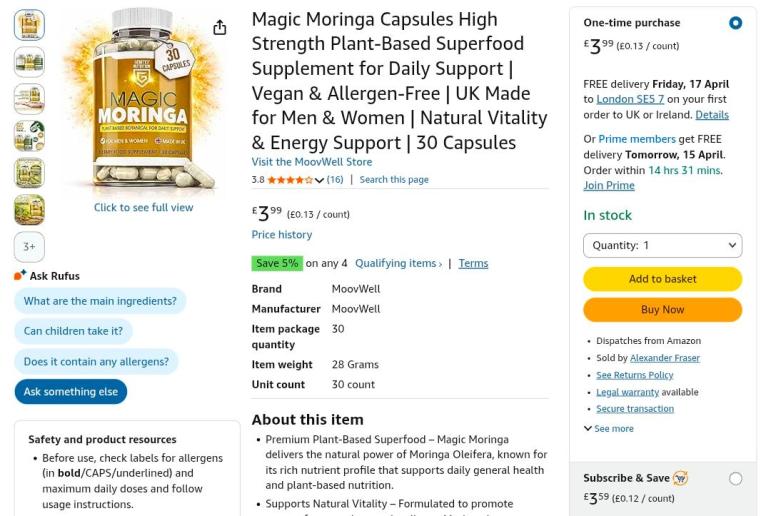View the third product thumbnail image
This screenshot has height=516, width=771.
coord(29,99)
